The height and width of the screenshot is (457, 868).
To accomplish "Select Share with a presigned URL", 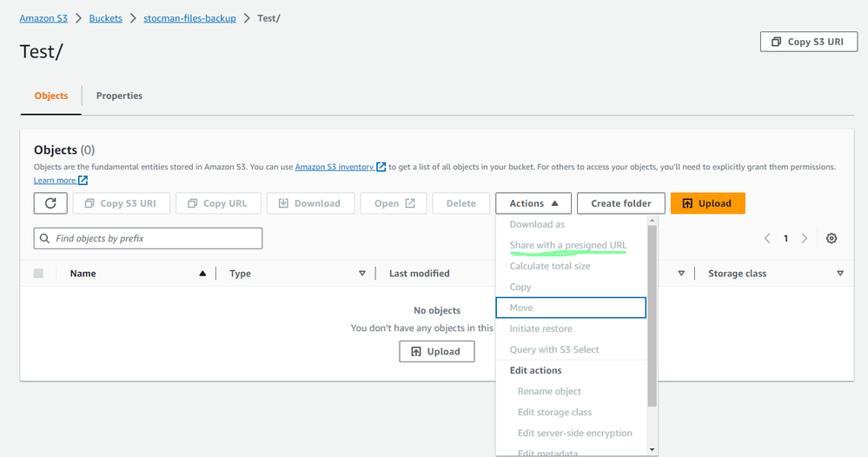I will click(567, 245).
